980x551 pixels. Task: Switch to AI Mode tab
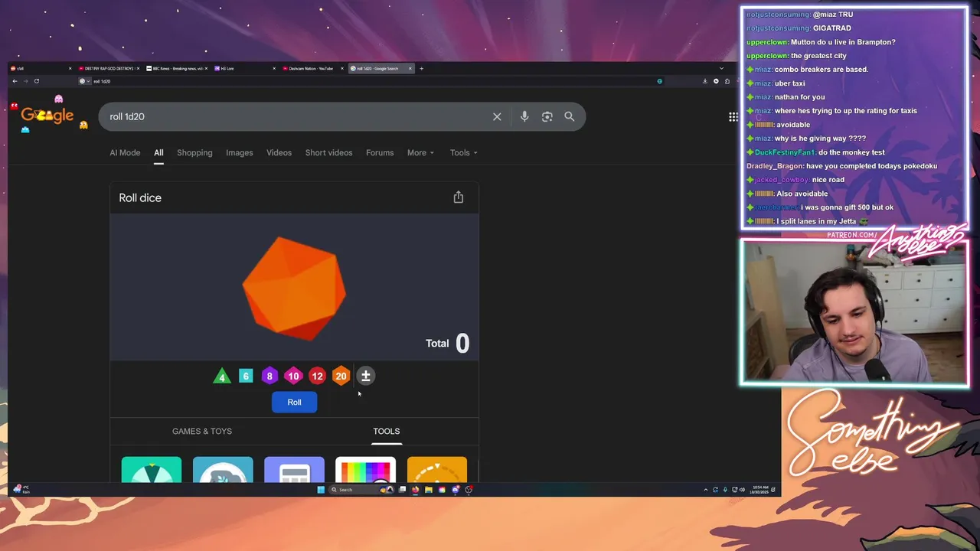click(x=125, y=152)
